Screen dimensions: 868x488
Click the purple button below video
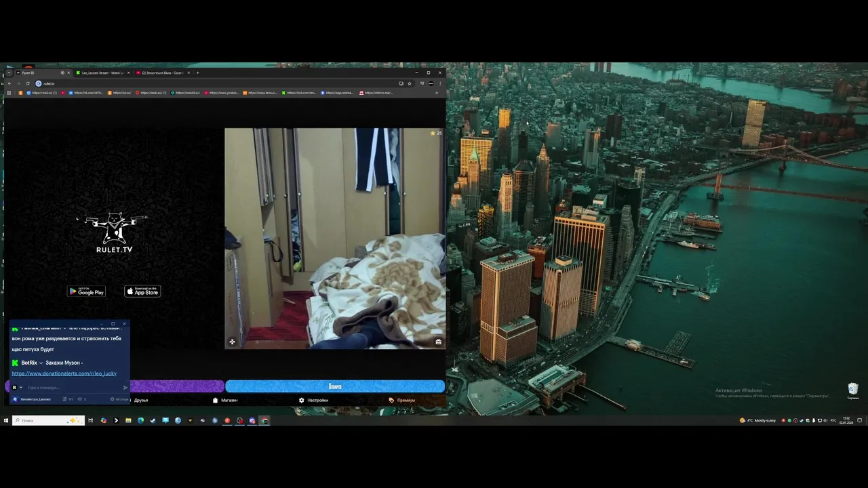click(x=176, y=386)
